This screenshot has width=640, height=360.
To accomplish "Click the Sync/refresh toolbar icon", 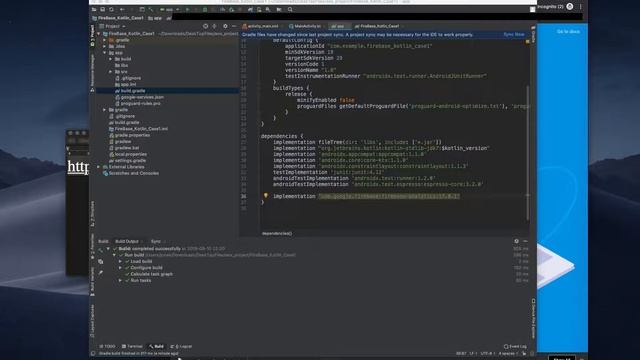I will point(111,9).
